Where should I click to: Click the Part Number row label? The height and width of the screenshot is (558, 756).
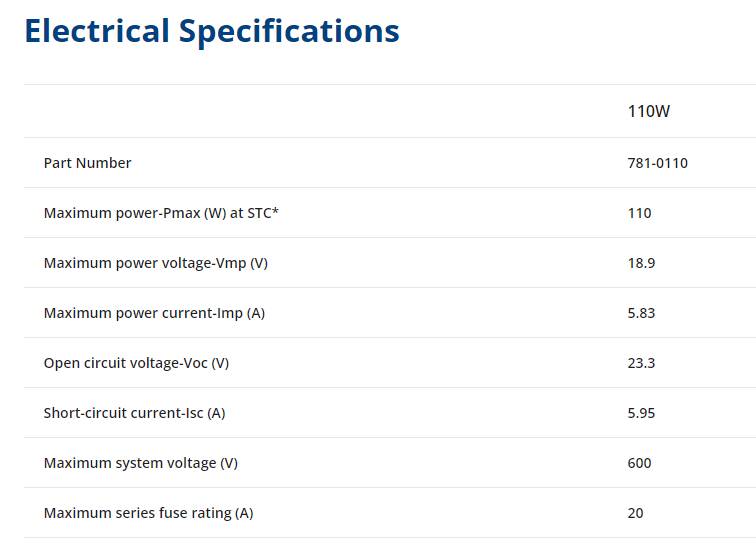click(x=87, y=163)
